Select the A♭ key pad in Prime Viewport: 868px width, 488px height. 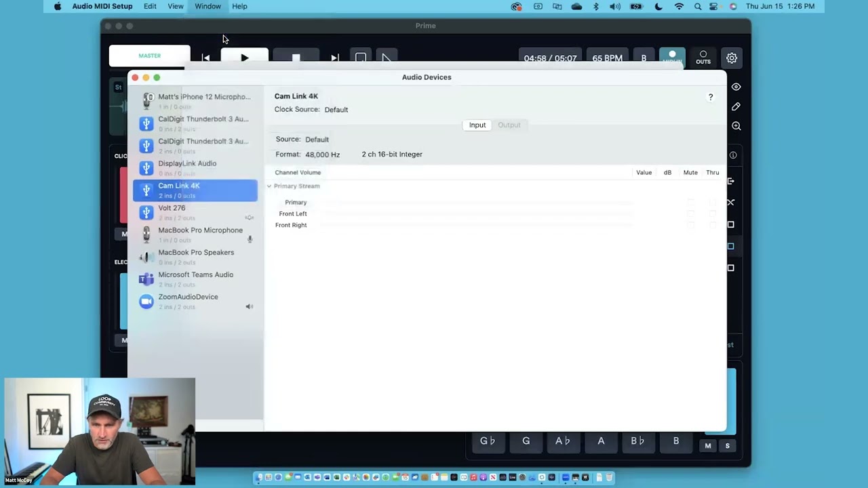pos(563,441)
